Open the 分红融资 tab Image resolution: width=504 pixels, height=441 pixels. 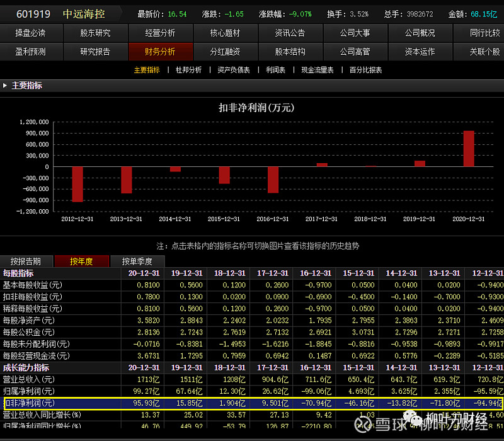click(x=226, y=52)
